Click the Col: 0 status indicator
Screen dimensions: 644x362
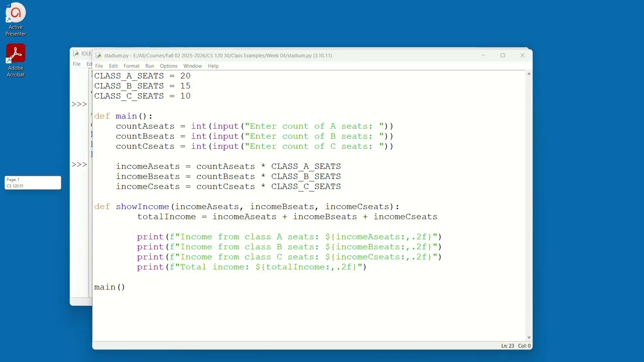tap(524, 346)
